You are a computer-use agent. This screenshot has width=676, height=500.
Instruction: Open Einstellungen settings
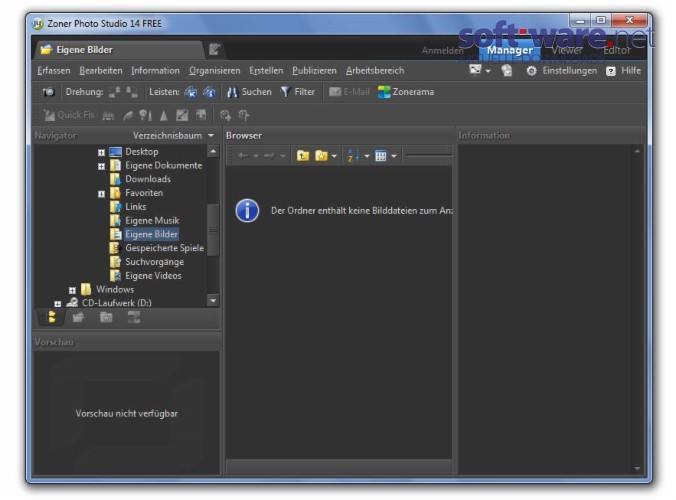coord(562,70)
